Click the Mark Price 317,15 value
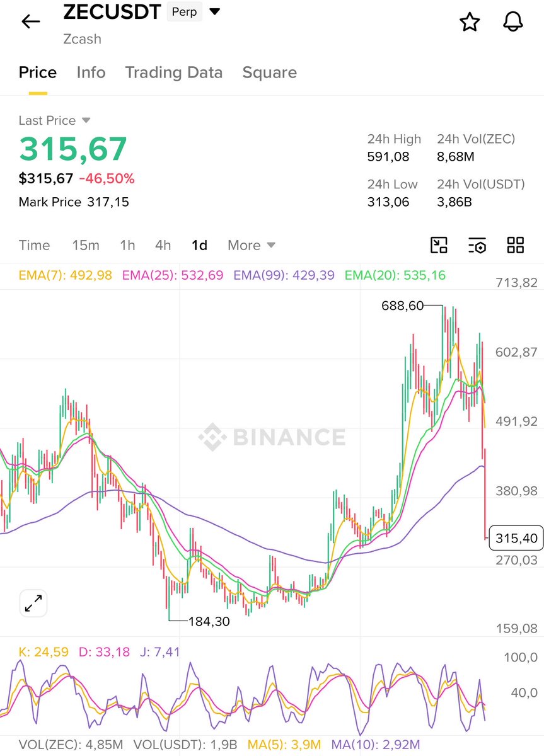The height and width of the screenshot is (756, 544). pos(108,202)
